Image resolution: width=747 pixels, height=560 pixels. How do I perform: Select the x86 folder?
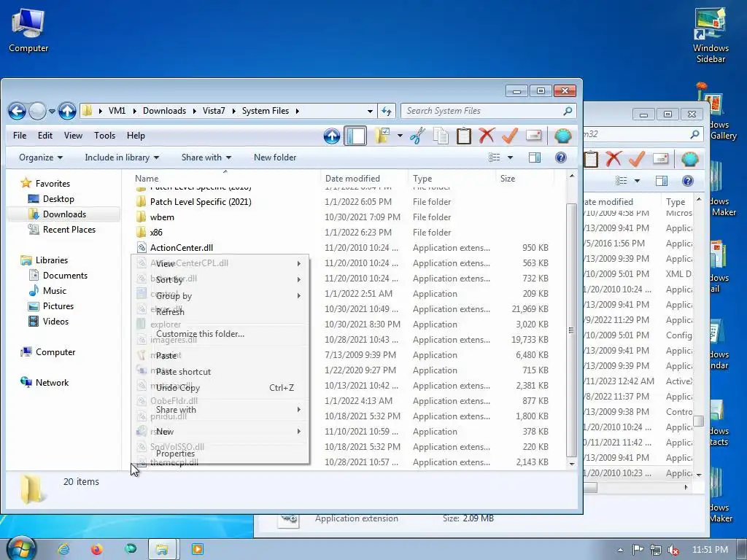tap(156, 233)
